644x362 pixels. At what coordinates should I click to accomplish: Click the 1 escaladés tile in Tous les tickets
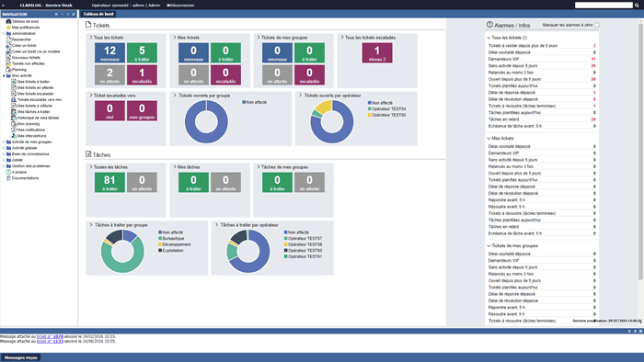(x=142, y=75)
